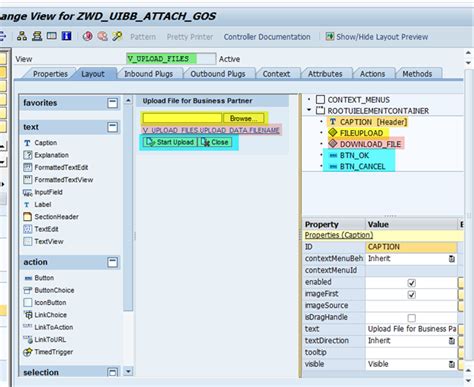Click the object hierarchy toolbar icon
This screenshot has width=474, height=387.
click(x=22, y=36)
